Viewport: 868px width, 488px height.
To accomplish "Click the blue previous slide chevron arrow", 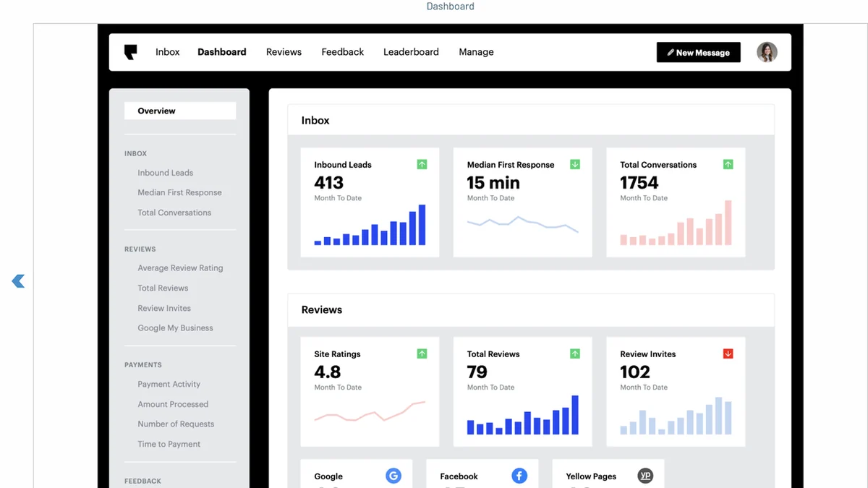I will coord(18,281).
